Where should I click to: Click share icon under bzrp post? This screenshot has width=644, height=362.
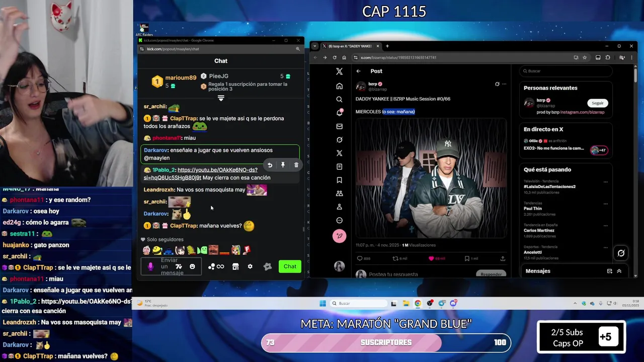(503, 258)
